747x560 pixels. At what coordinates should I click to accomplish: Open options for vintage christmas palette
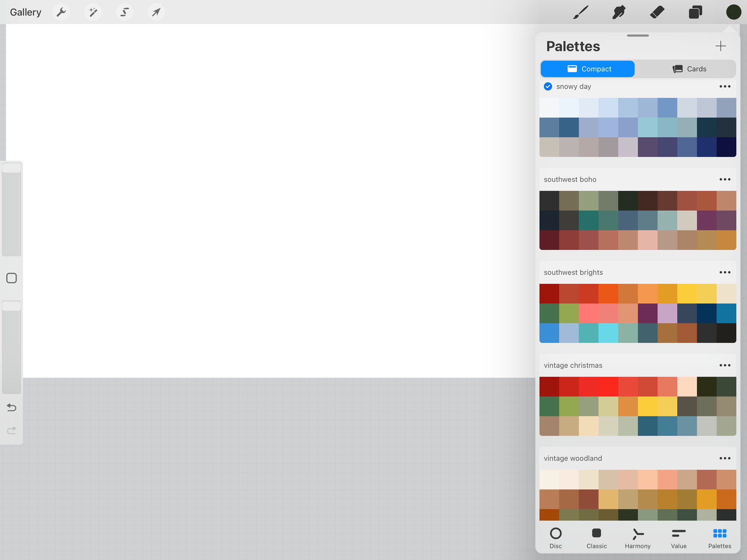pos(725,365)
